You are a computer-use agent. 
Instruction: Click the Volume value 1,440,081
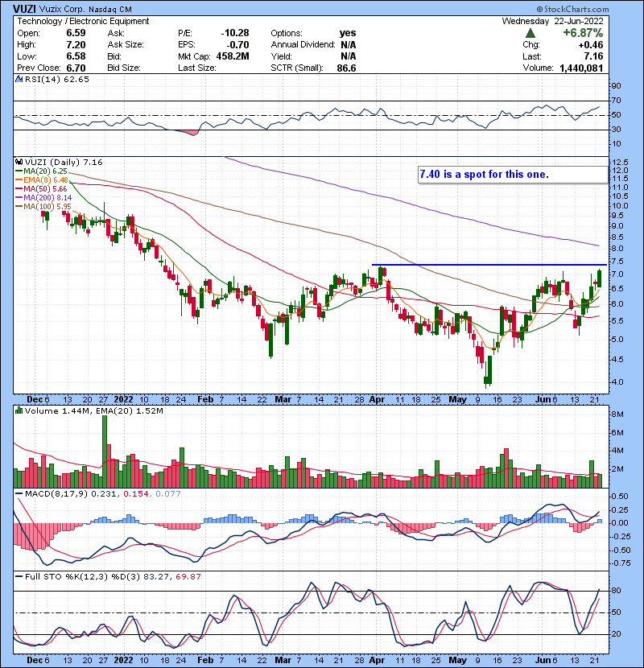(581, 68)
